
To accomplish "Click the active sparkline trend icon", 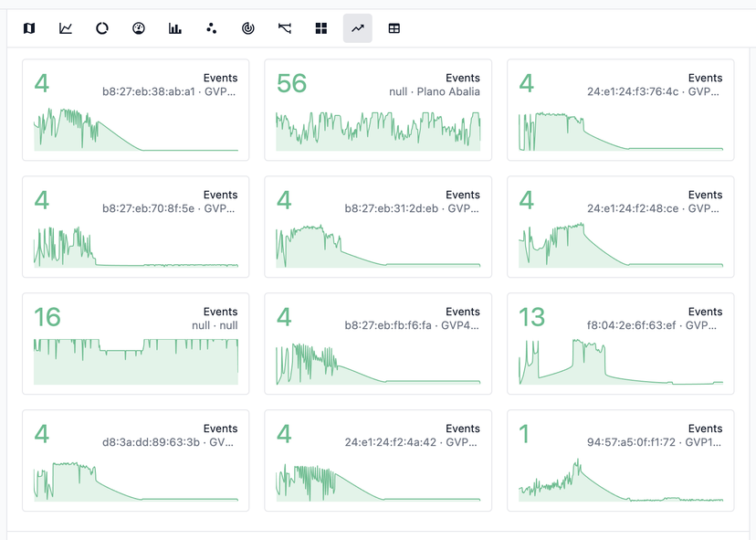I will pyautogui.click(x=358, y=28).
